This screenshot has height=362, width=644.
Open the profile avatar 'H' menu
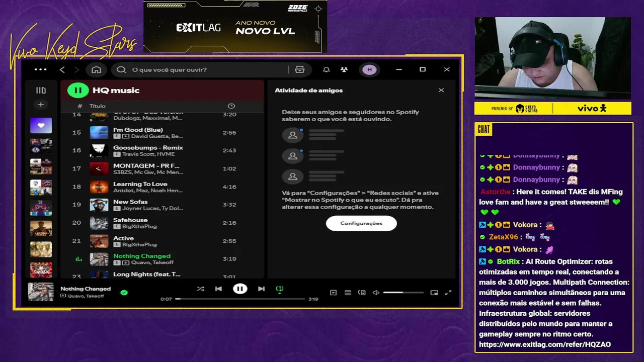pos(369,70)
